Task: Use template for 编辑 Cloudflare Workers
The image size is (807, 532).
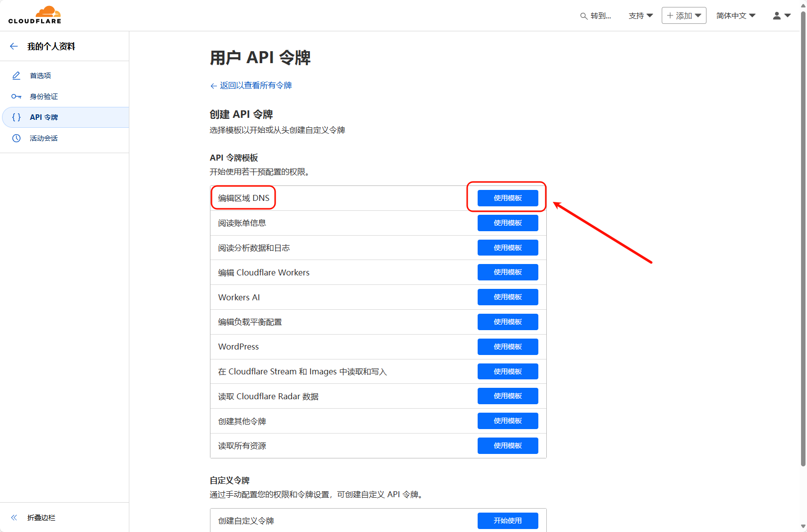Action: [x=507, y=272]
